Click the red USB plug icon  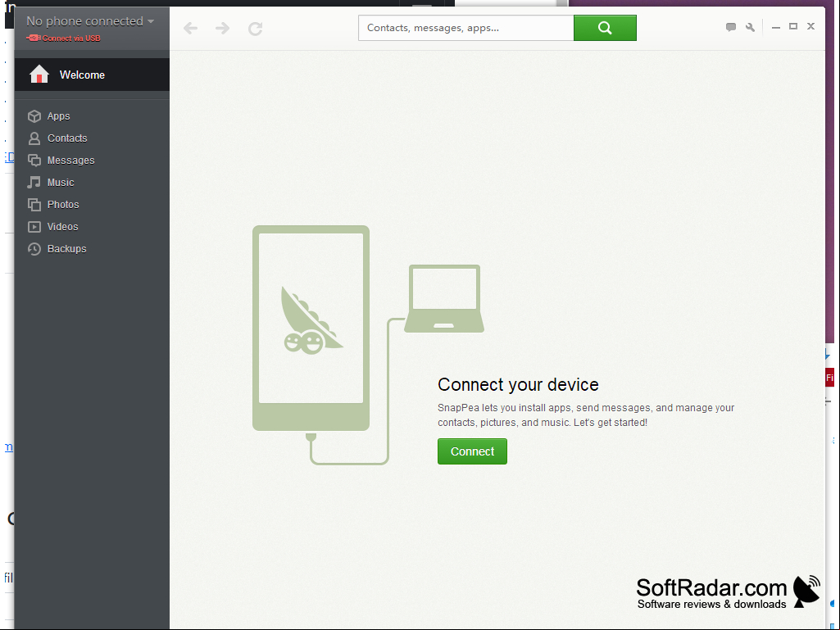coord(34,38)
